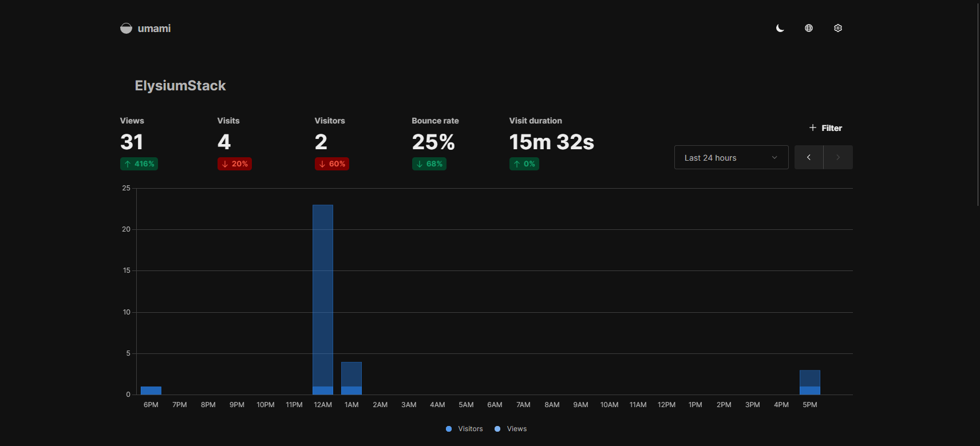
Task: Click the page's vertical scrollbar
Action: (978, 103)
